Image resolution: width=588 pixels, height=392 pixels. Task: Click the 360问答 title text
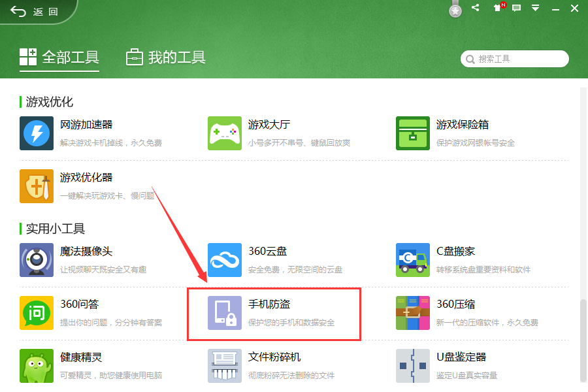pos(79,304)
